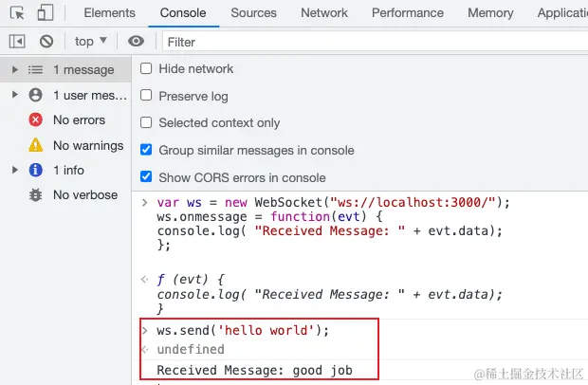Expand the 1 info group arrow
This screenshot has width=588, height=385.
pos(14,170)
